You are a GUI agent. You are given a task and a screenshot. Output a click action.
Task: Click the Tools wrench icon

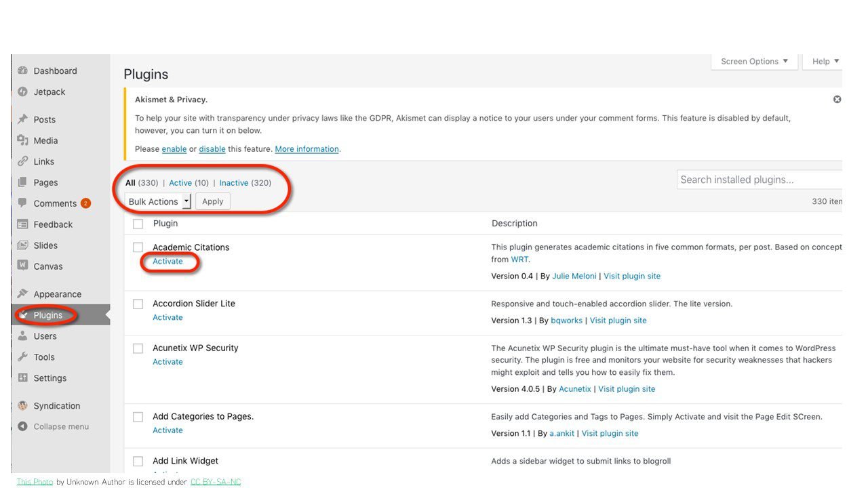(22, 357)
